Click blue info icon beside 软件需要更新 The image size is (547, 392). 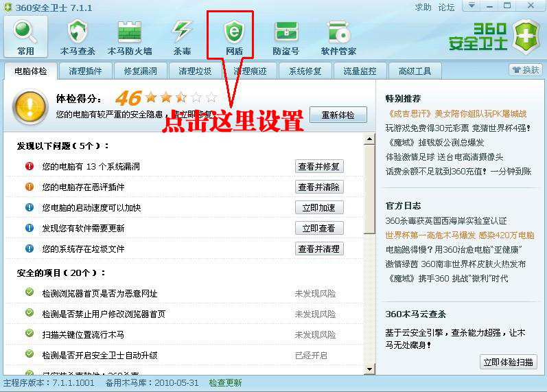[x=30, y=228]
